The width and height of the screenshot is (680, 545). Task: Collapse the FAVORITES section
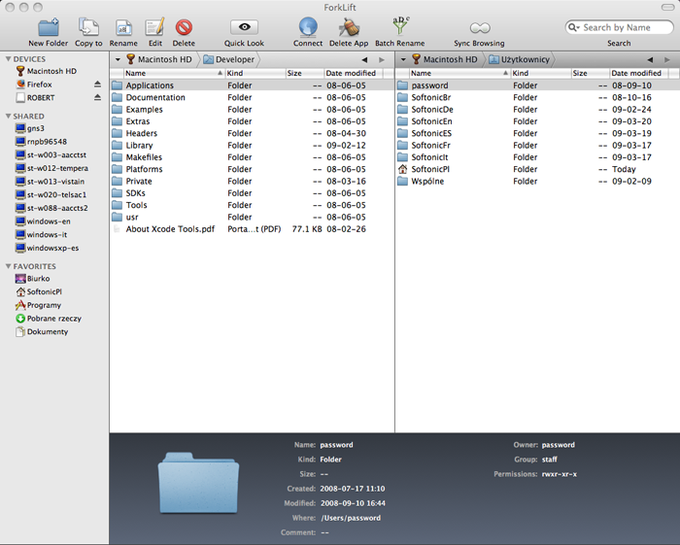click(x=8, y=266)
